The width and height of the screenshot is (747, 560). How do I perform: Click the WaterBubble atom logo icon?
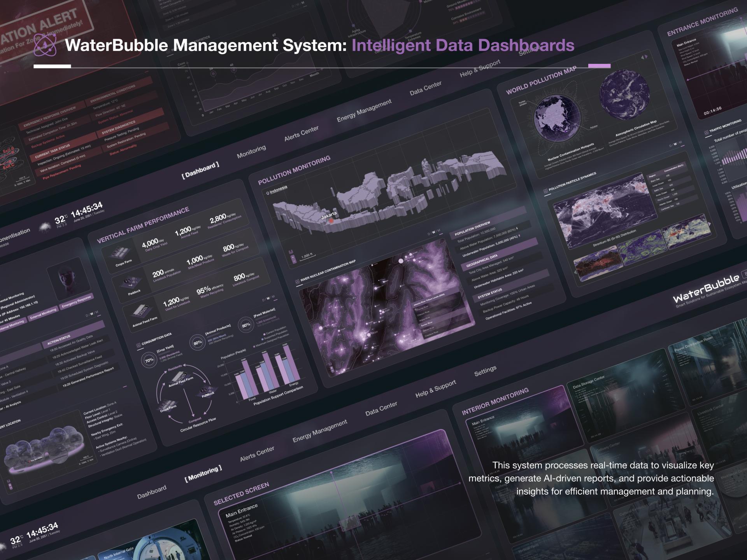tap(45, 45)
